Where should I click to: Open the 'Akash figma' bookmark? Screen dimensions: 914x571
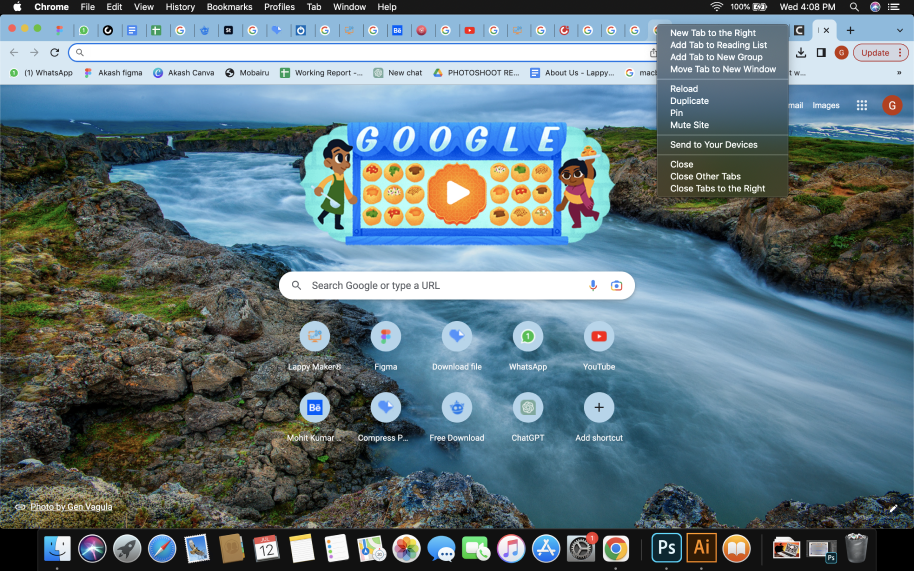pyautogui.click(x=113, y=73)
